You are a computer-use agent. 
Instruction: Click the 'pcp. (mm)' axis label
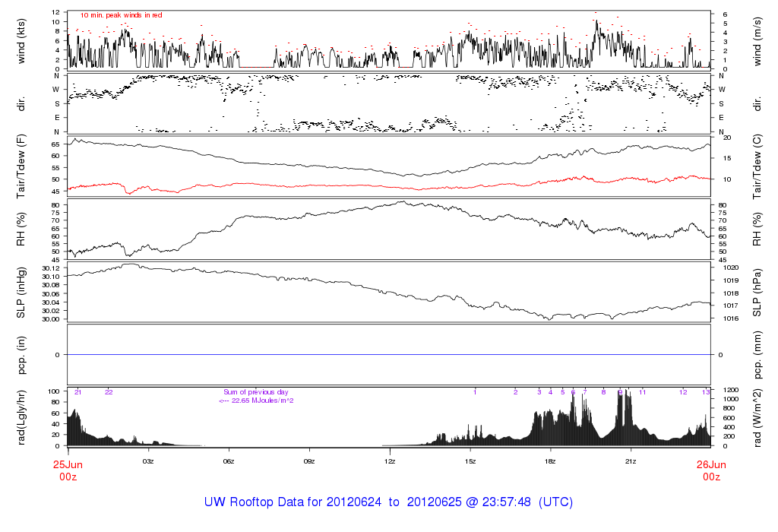point(757,355)
